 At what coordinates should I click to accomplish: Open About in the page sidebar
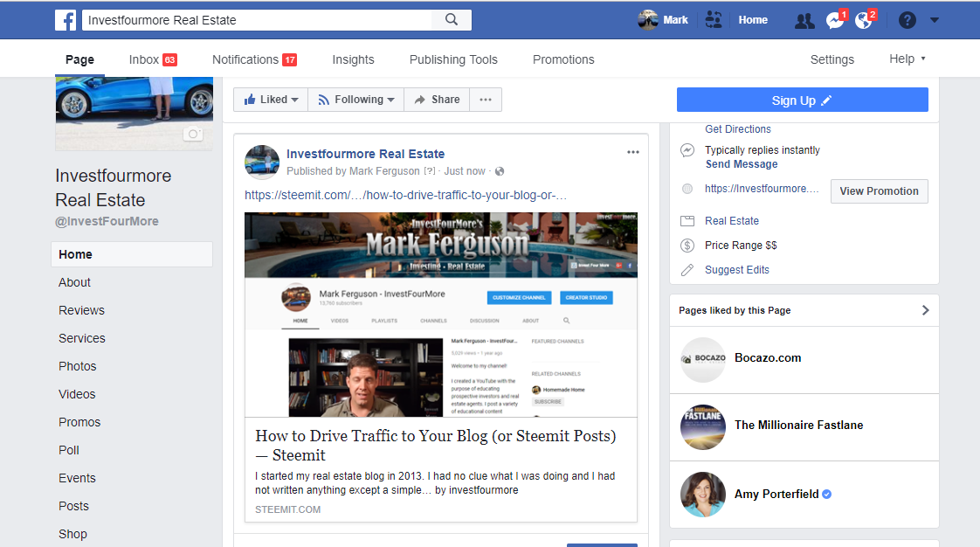coord(74,282)
